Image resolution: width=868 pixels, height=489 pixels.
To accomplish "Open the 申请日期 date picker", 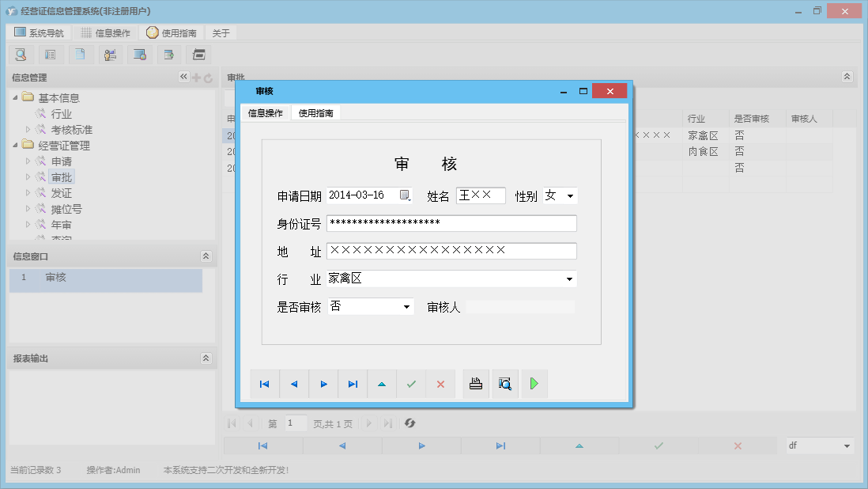I will click(404, 195).
